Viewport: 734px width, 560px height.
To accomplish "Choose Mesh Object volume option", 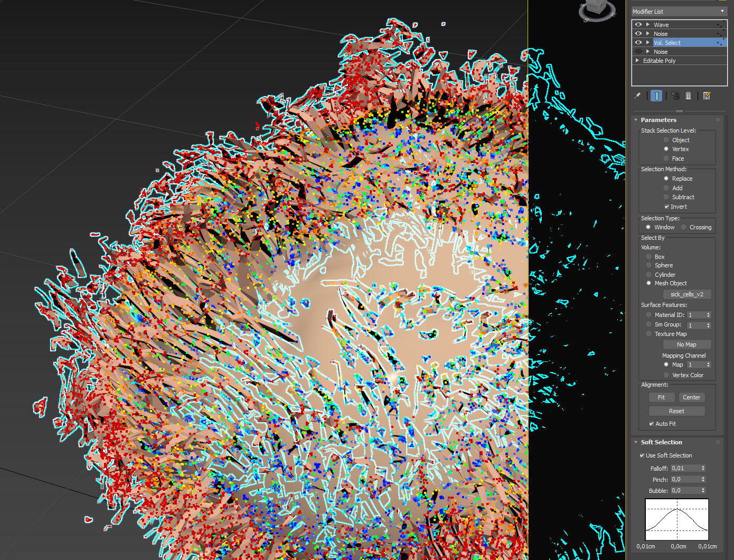I will point(649,283).
